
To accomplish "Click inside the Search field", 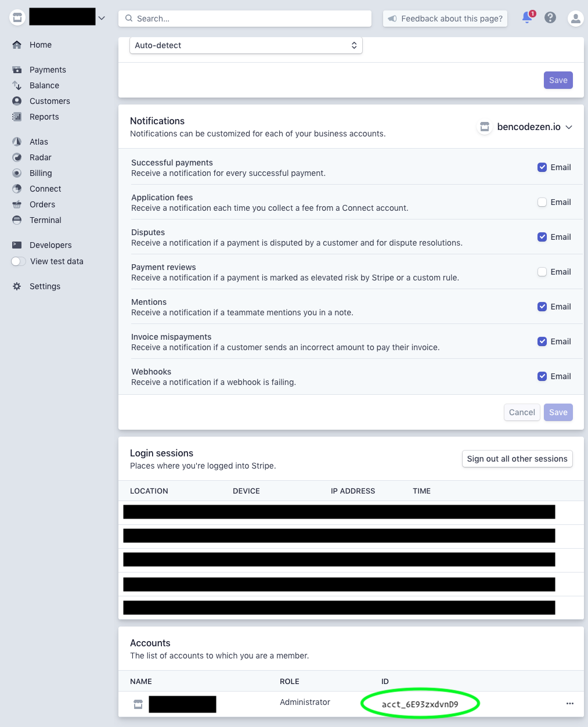I will tap(244, 18).
